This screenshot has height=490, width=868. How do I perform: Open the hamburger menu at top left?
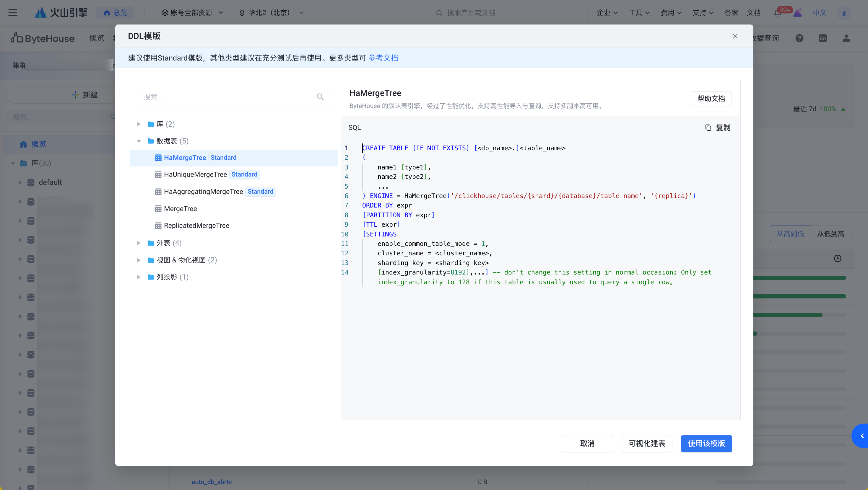tap(13, 13)
